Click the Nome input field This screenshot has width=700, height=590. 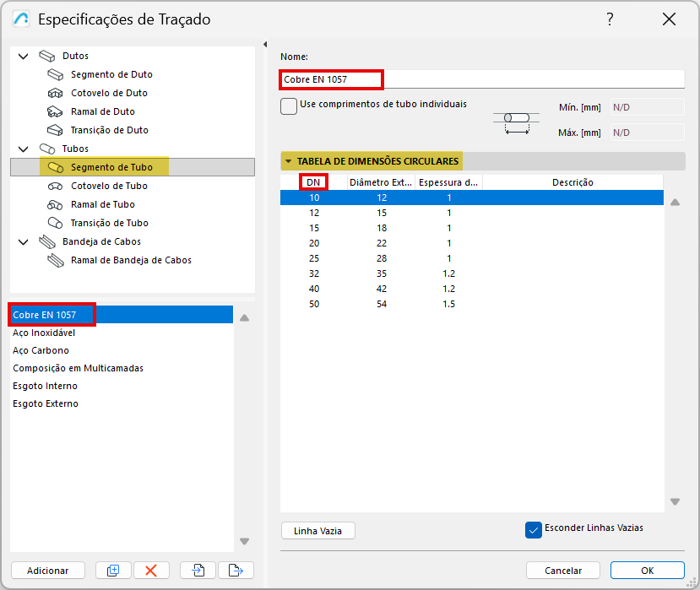pos(482,79)
